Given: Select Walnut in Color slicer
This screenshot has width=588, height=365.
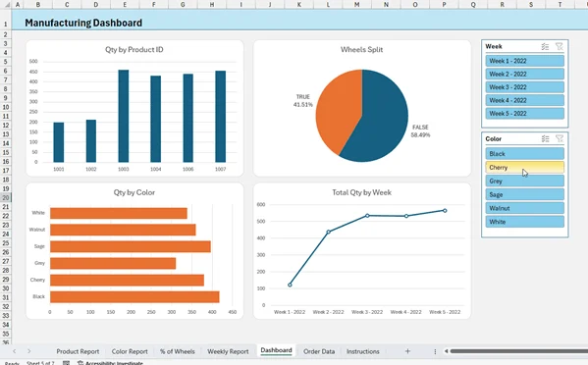Looking at the screenshot, I should click(x=524, y=208).
